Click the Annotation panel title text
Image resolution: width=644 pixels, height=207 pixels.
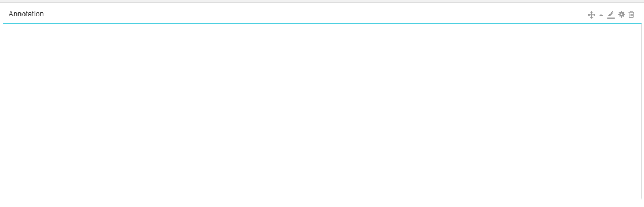(26, 14)
